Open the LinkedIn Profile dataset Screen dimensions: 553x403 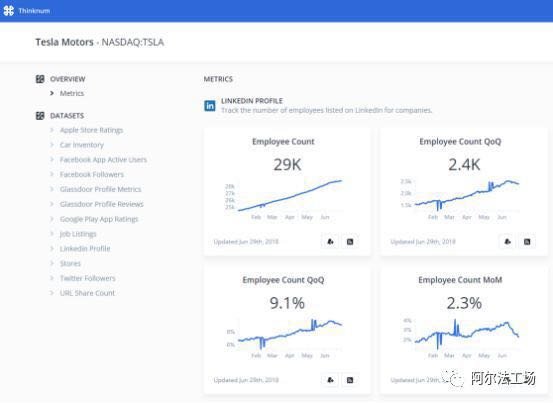(x=85, y=249)
